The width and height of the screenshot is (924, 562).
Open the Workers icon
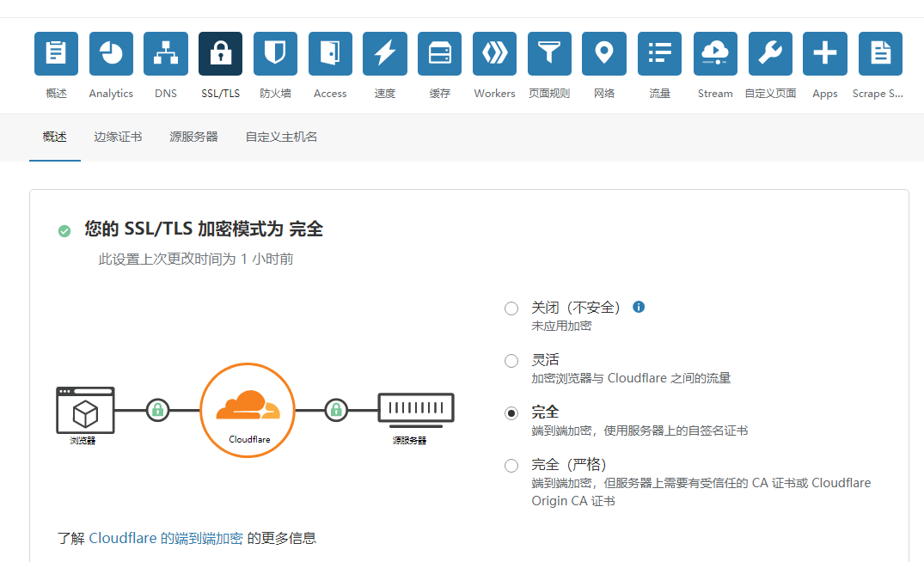pyautogui.click(x=494, y=53)
